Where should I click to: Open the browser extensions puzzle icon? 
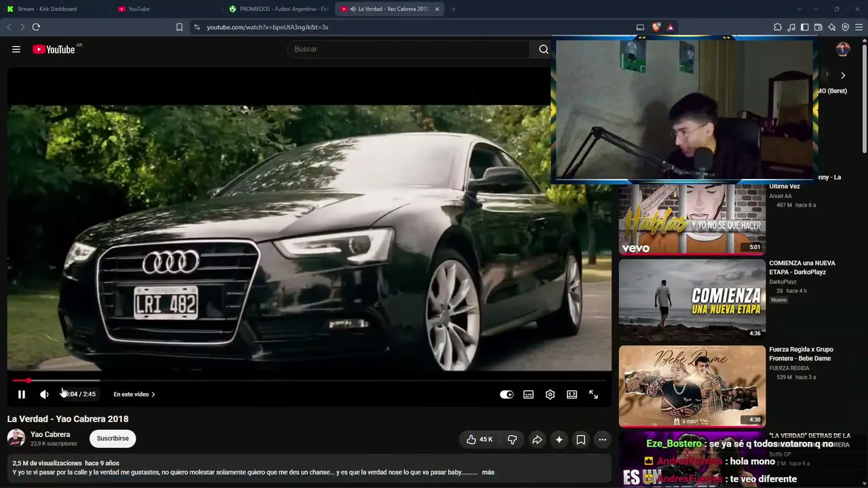(778, 27)
